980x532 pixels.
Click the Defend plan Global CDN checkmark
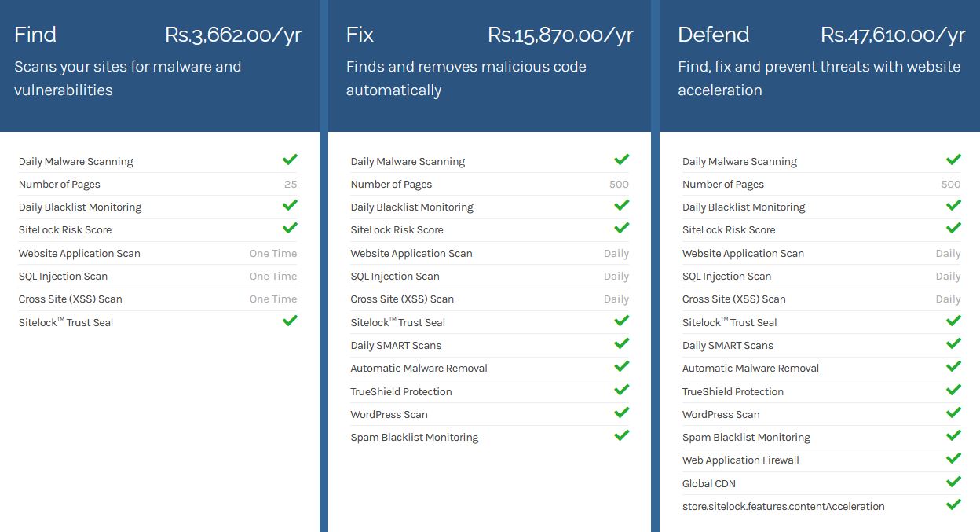(953, 482)
